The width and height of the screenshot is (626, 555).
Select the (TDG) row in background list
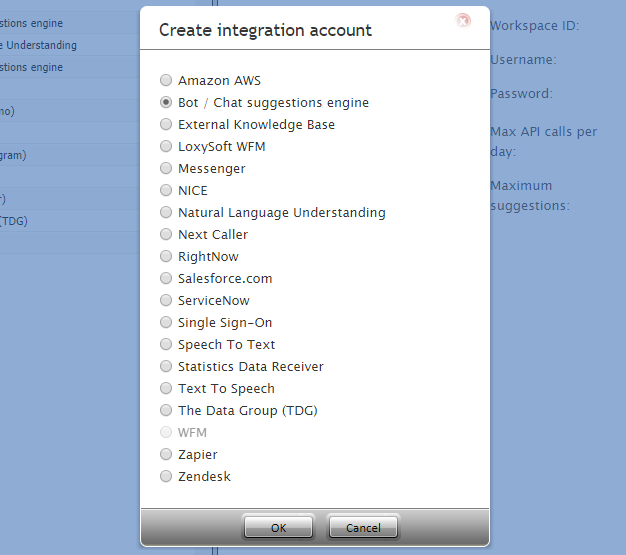tap(69, 221)
